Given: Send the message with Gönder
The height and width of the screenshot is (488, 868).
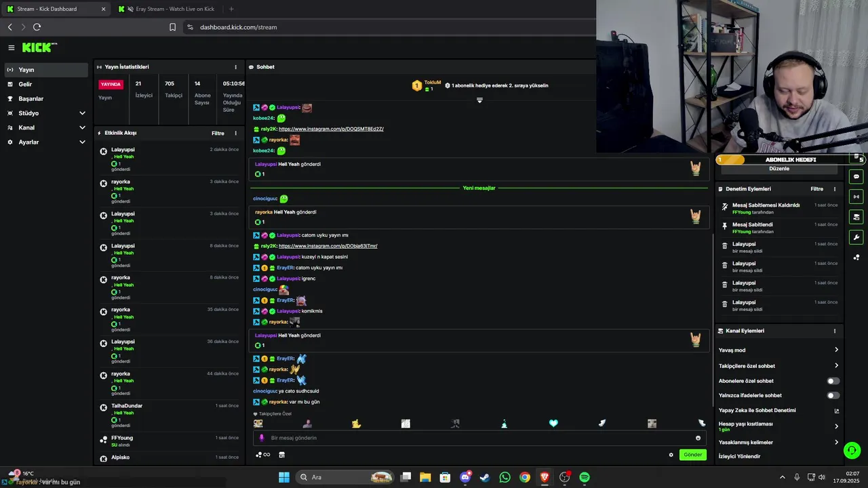Looking at the screenshot, I should 693,455.
